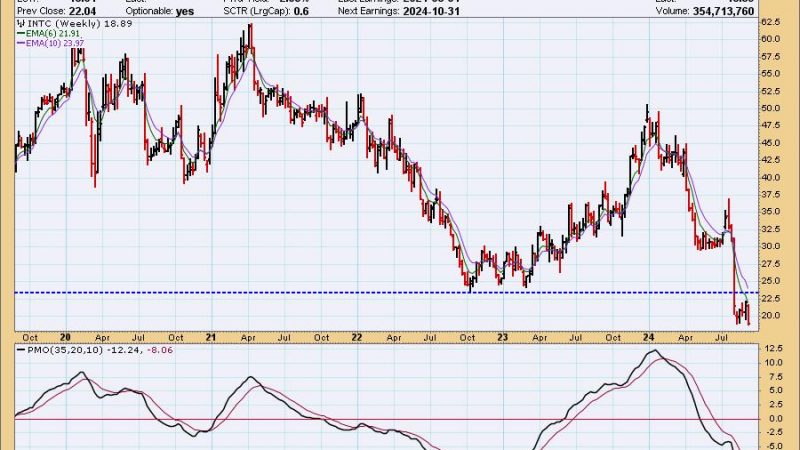Click the -2.5 label on the PMO axis
The image size is (800, 450).
tap(773, 433)
